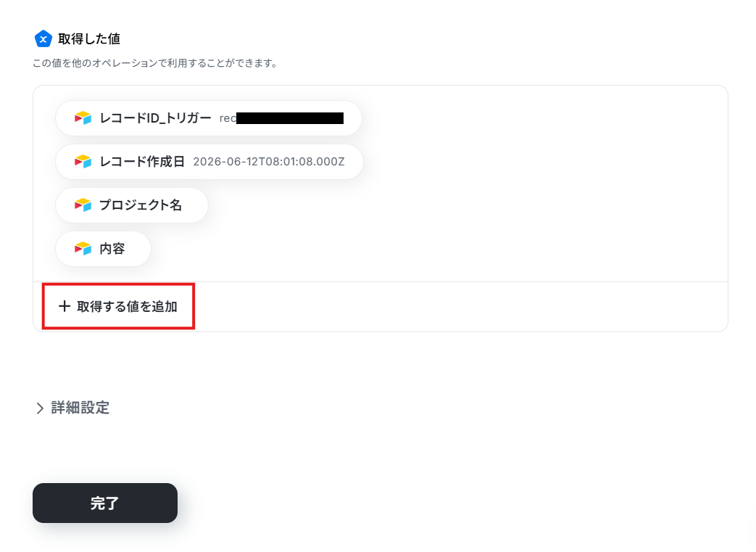Viewport: 756px width, 552px height.
Task: Click the description starting この値を他のオペレーション
Action: [x=156, y=63]
